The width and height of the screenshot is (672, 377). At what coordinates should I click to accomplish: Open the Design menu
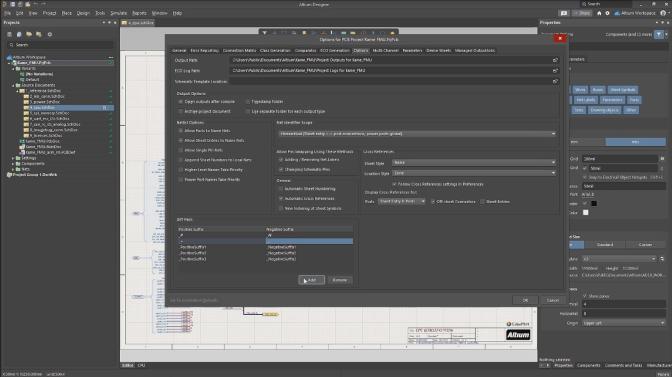click(x=83, y=13)
